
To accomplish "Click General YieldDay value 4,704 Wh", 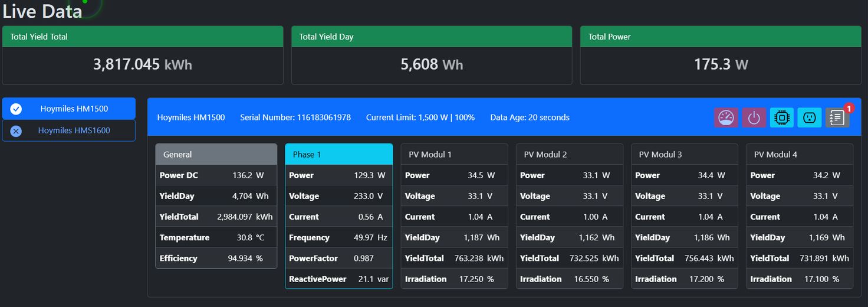I will click(251, 196).
